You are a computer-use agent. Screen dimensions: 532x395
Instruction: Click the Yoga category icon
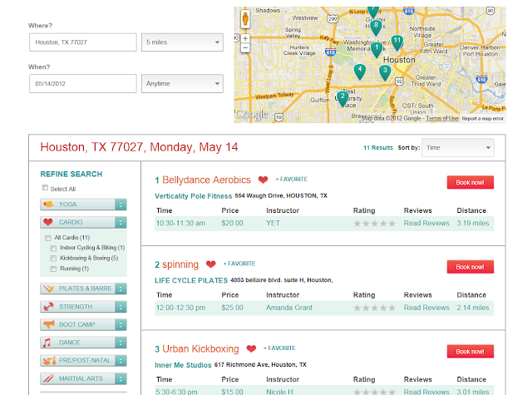tap(48, 205)
